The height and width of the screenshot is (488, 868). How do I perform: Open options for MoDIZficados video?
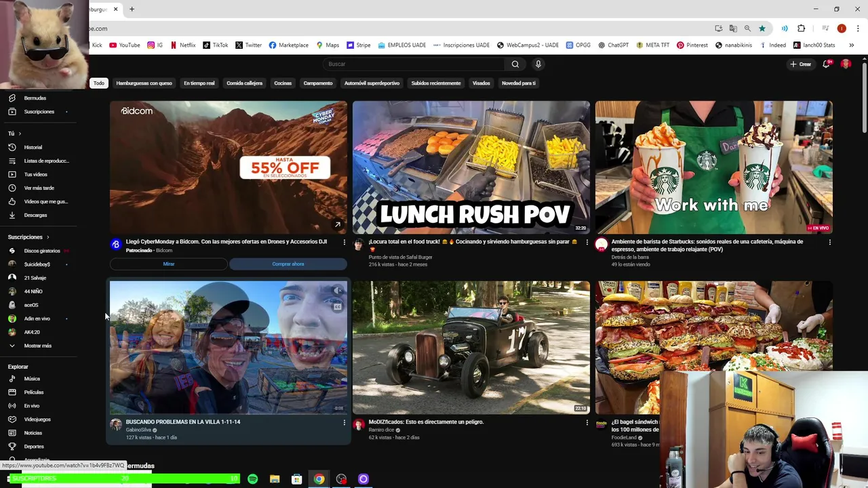click(587, 422)
